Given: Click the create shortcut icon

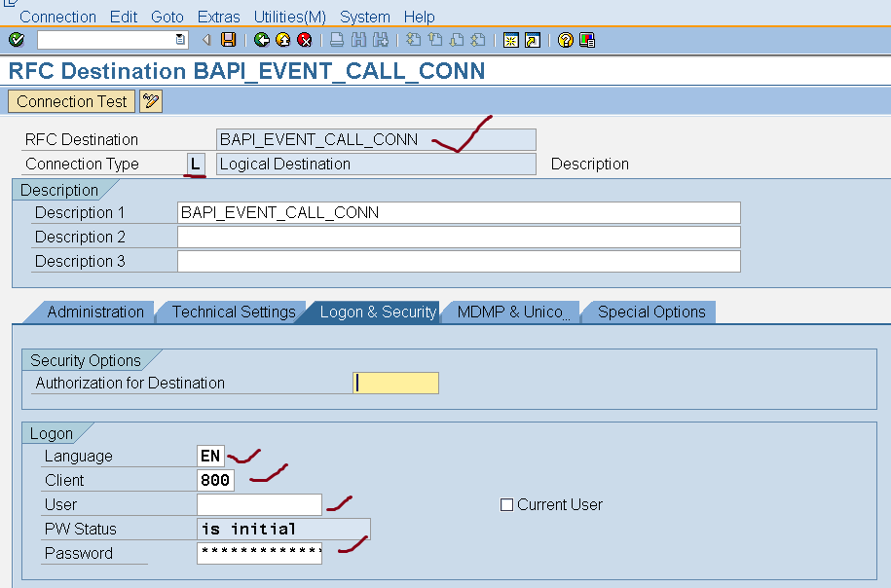Looking at the screenshot, I should (533, 40).
